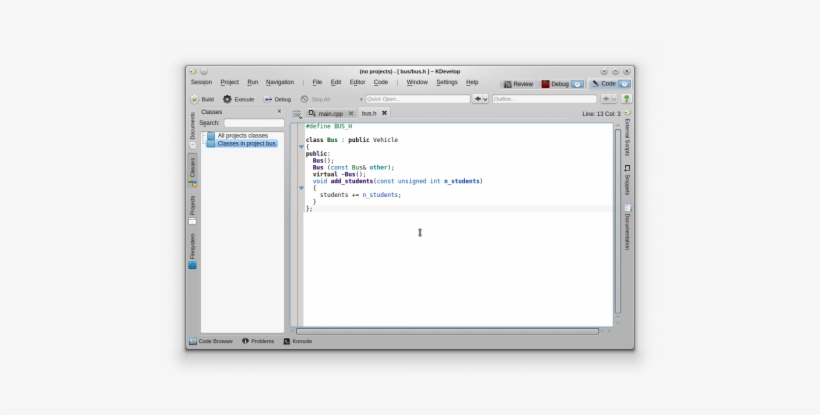Show the Konsole bottom panel
The image size is (820, 415).
(x=298, y=341)
